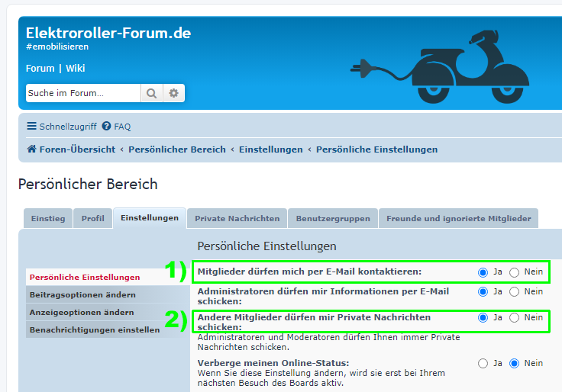Open Benachrichtigungen einstellen in sidebar

(x=94, y=329)
